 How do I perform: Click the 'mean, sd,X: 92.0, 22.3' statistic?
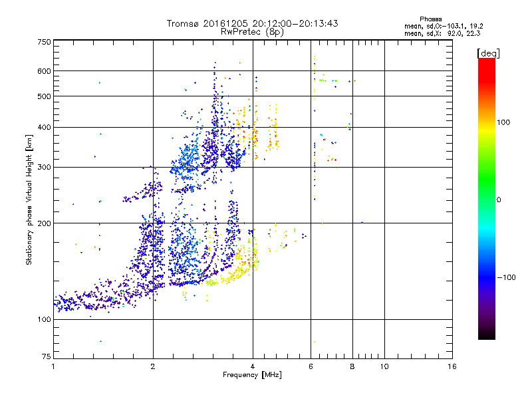click(442, 33)
